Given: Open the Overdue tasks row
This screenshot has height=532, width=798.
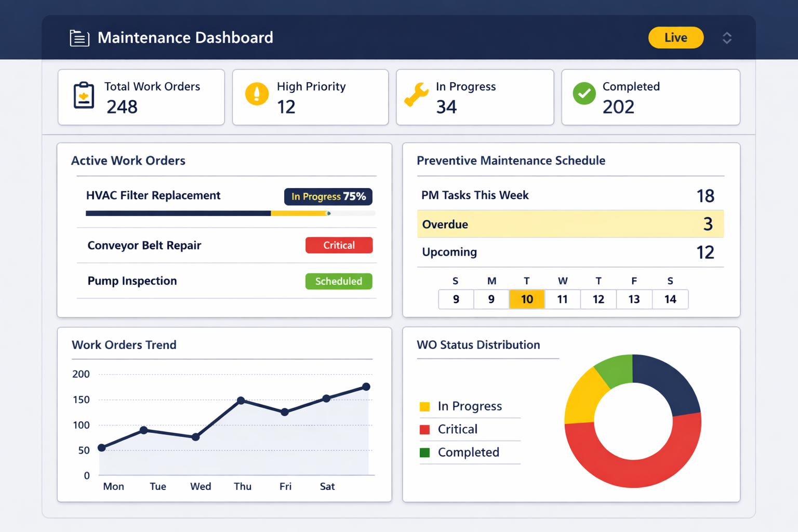Looking at the screenshot, I should [x=570, y=224].
